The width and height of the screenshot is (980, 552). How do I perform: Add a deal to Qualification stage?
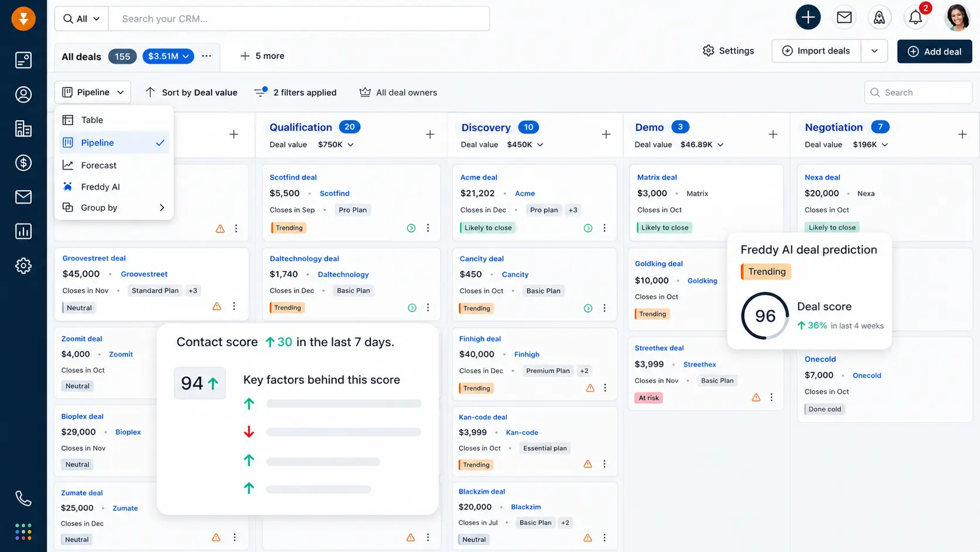[430, 134]
